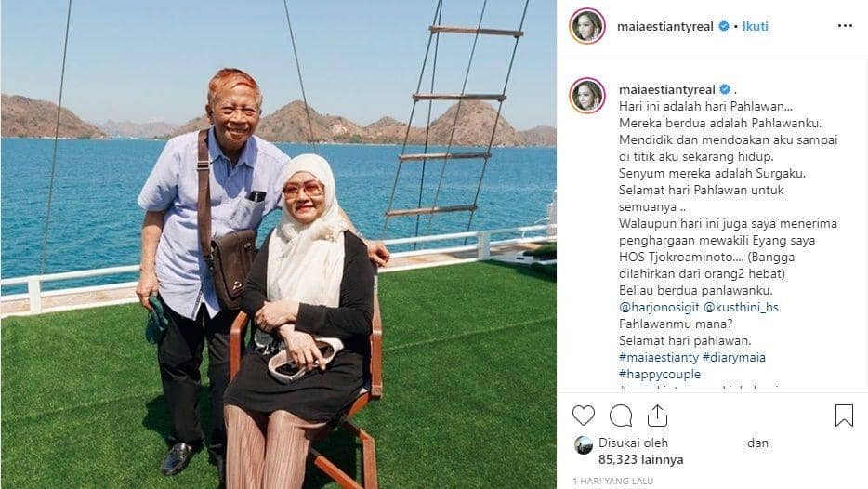Like the post with the heart icon
868x489 pixels.
[583, 416]
